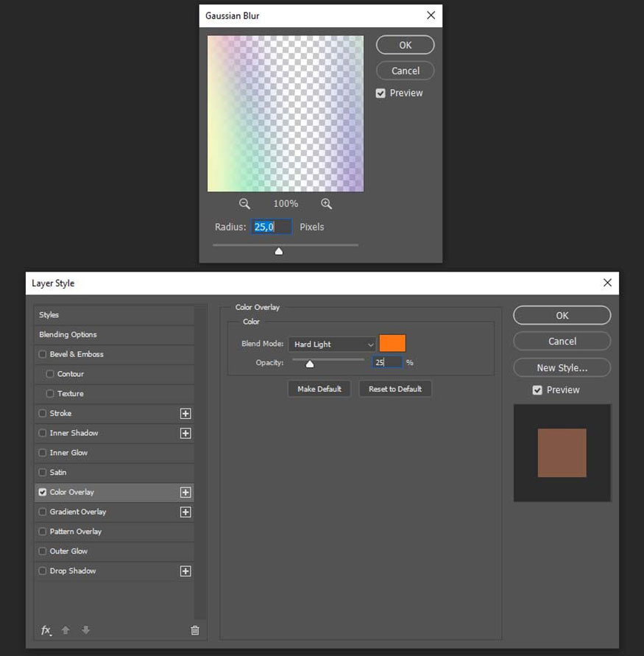644x656 pixels.
Task: Select Blending Options in the list
Action: coord(114,335)
